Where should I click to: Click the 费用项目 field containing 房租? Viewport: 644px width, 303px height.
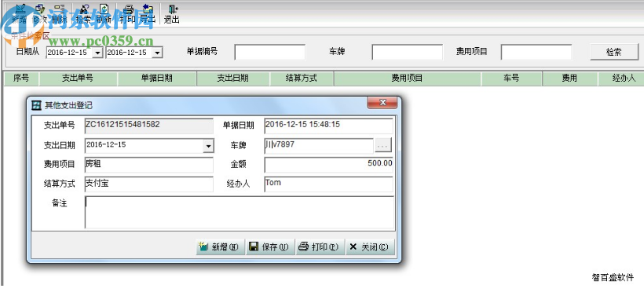tap(149, 165)
